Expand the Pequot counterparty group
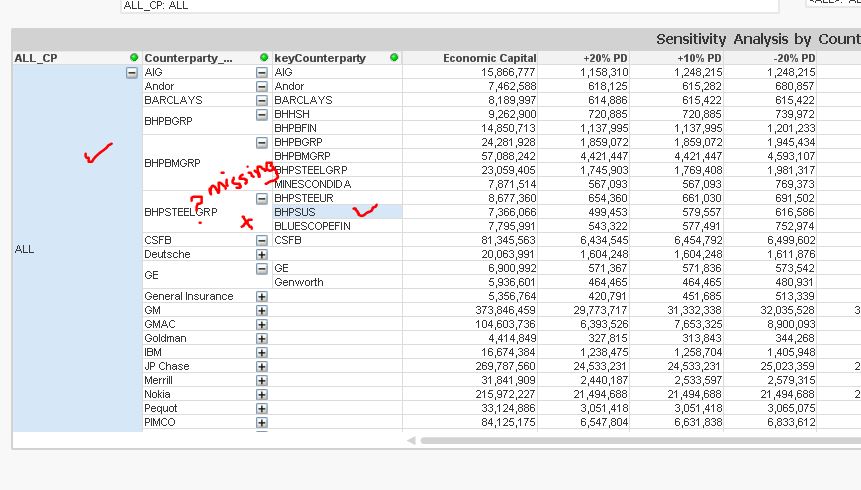861x490 pixels. 262,409
